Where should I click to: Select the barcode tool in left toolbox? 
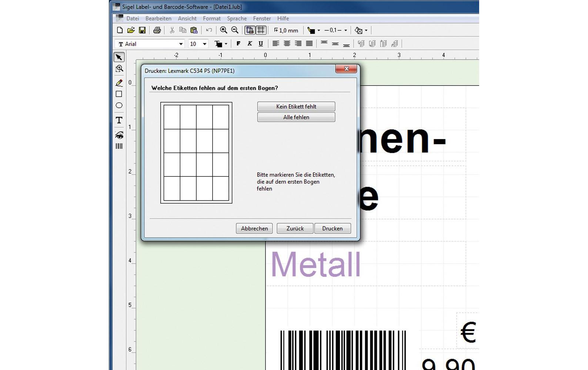119,146
